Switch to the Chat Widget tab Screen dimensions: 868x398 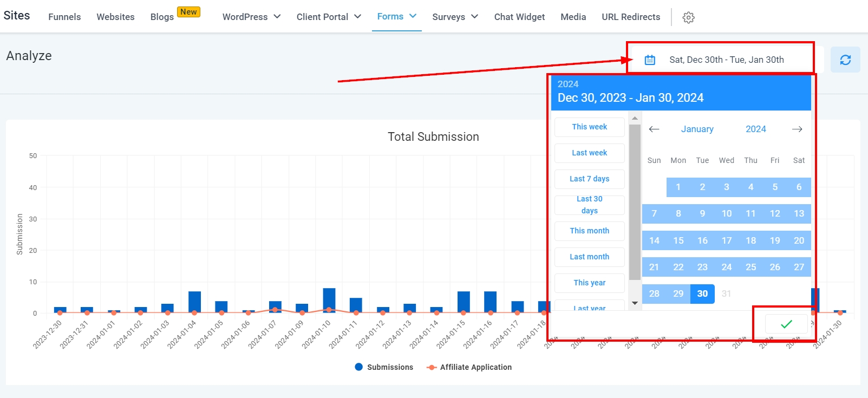(519, 17)
